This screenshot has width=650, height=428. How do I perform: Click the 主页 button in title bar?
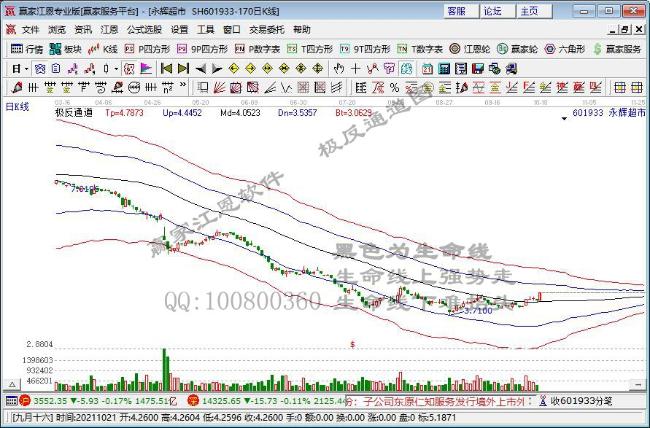tap(534, 11)
